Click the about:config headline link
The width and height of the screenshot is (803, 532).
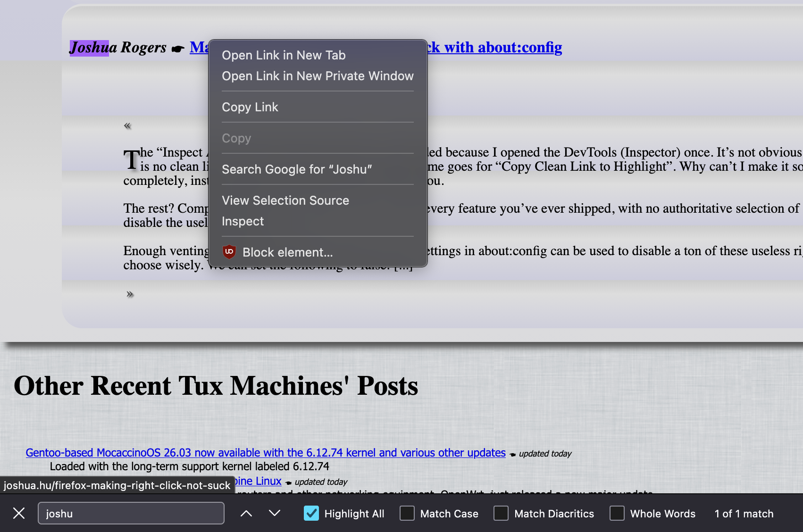(x=495, y=48)
